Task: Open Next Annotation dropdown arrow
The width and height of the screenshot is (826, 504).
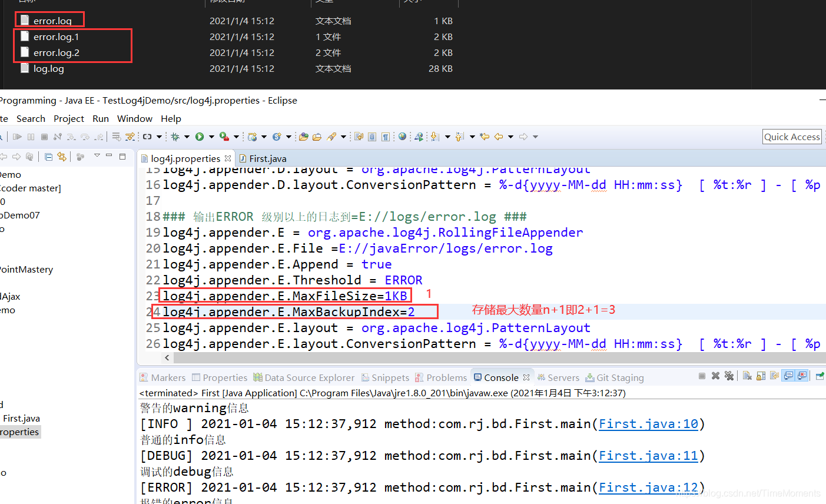Action: tap(447, 137)
